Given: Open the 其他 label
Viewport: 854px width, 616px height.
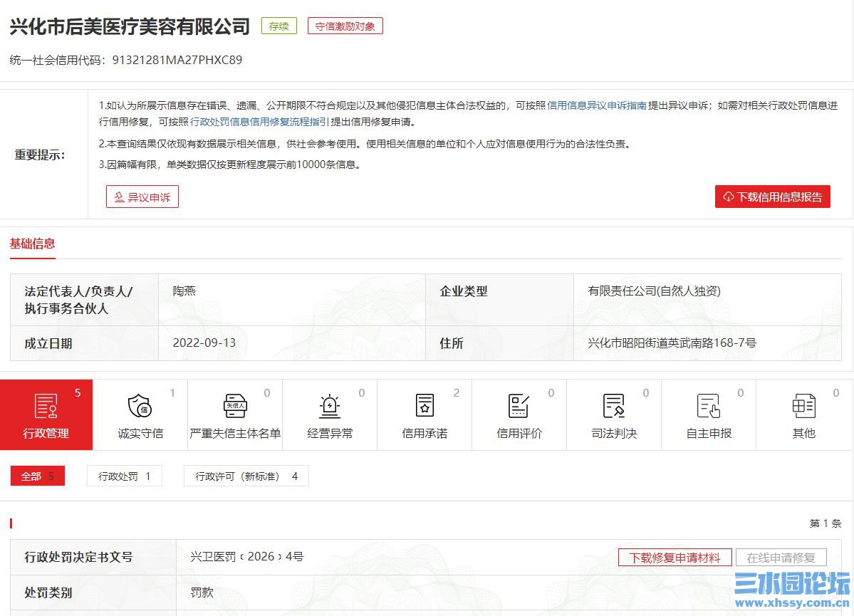Looking at the screenshot, I should (804, 434).
